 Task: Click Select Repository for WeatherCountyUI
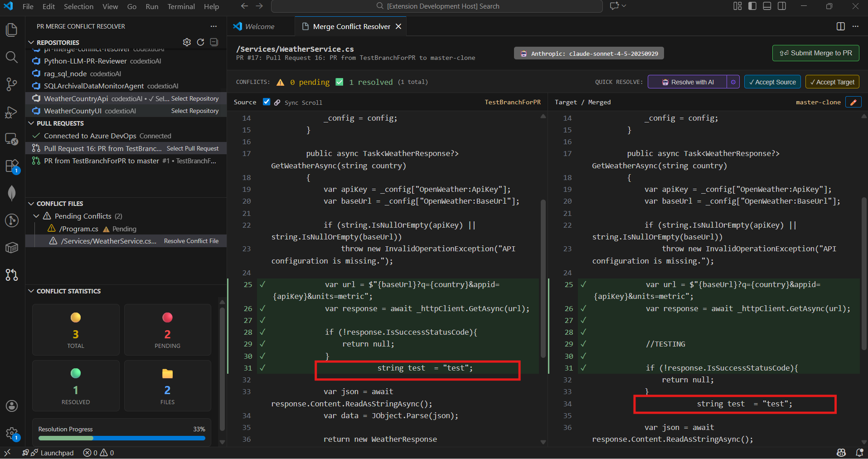coord(195,111)
